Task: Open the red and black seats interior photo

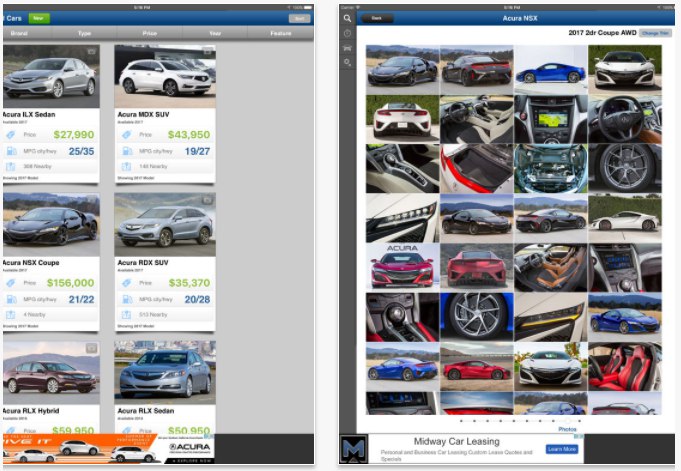Action: (x=625, y=366)
